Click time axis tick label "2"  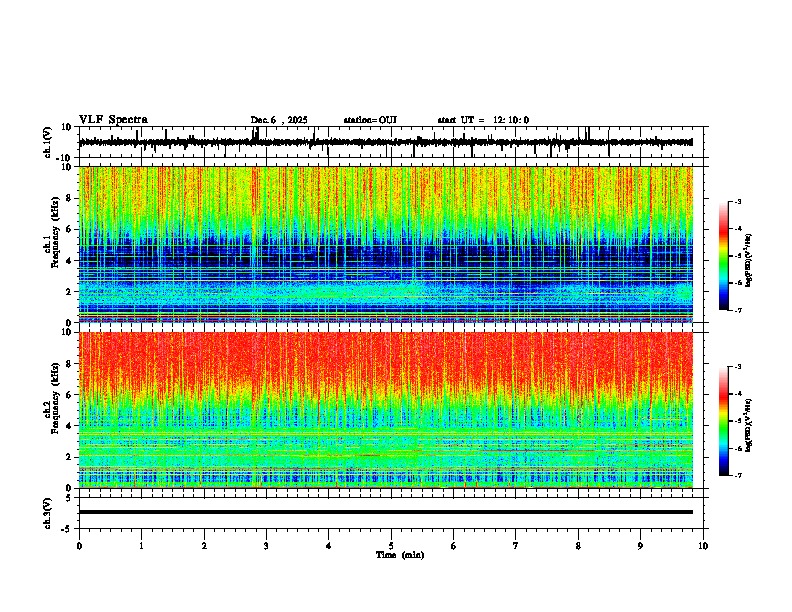(x=204, y=546)
